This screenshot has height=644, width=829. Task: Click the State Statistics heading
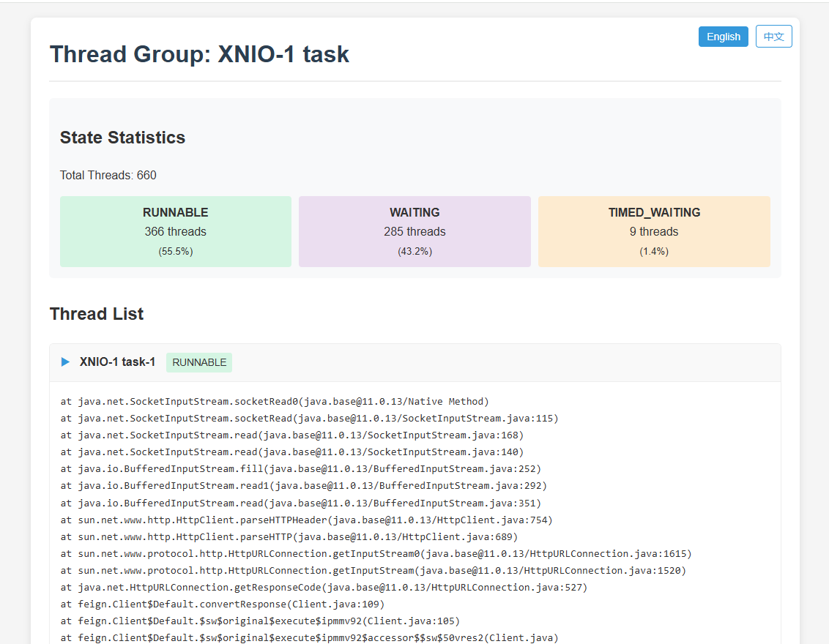(x=122, y=138)
